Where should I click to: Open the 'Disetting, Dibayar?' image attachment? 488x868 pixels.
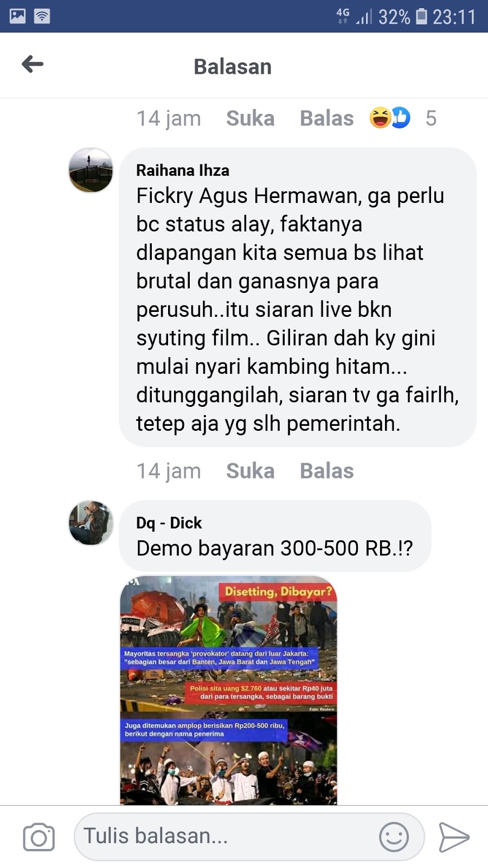click(x=228, y=690)
